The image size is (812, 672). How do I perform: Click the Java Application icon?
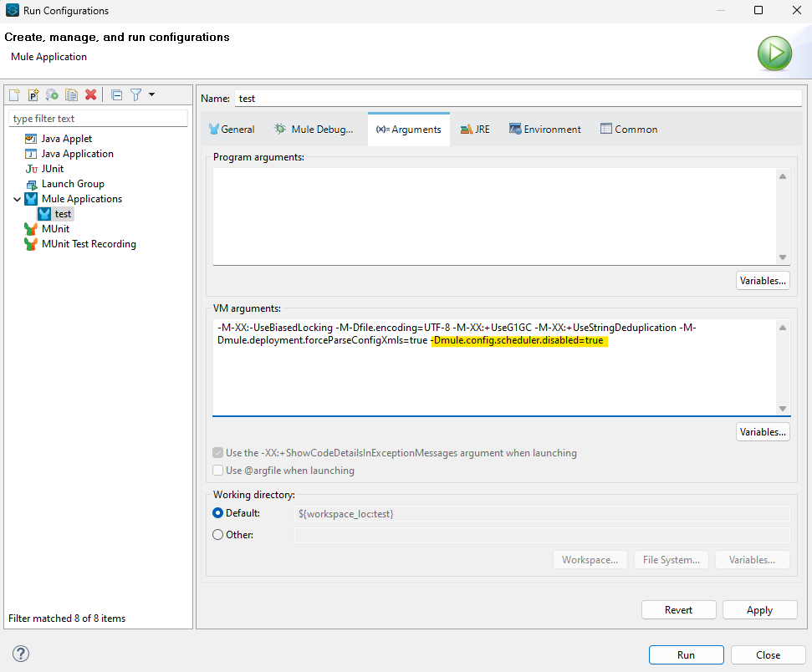point(31,154)
